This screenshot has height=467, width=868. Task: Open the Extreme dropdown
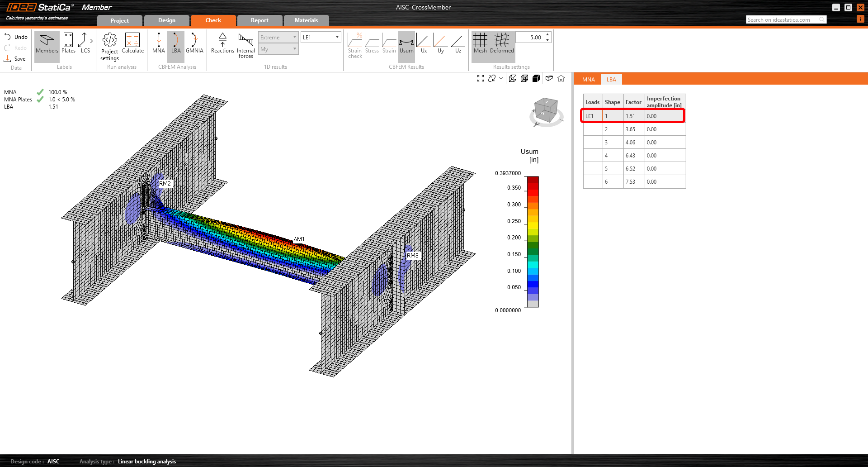tap(278, 37)
